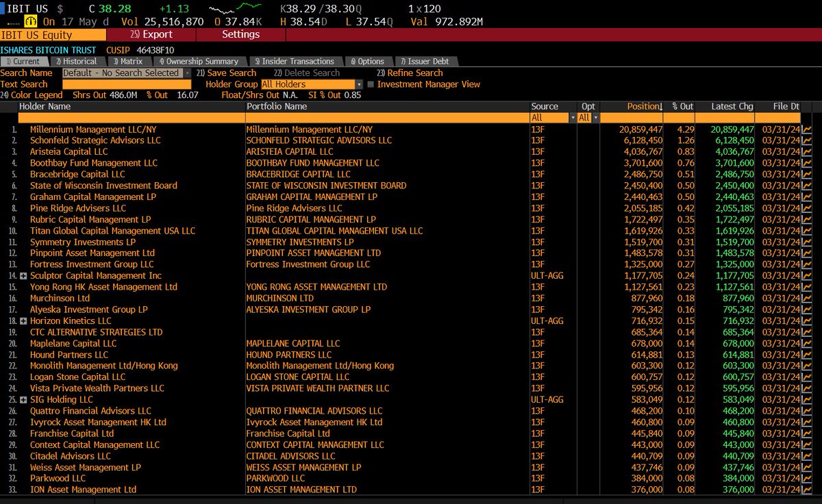822x504 pixels.
Task: Click the Export button
Action: [x=151, y=34]
